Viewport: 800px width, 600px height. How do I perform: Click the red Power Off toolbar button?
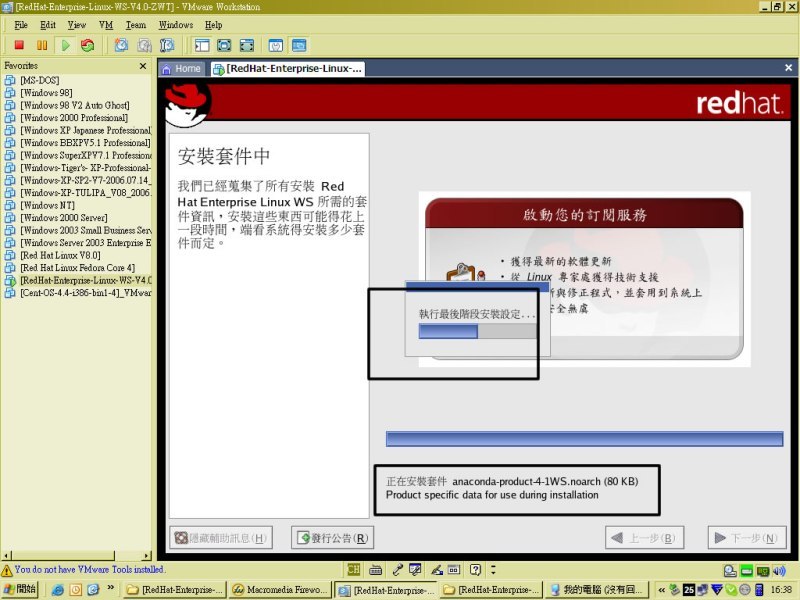(19, 45)
